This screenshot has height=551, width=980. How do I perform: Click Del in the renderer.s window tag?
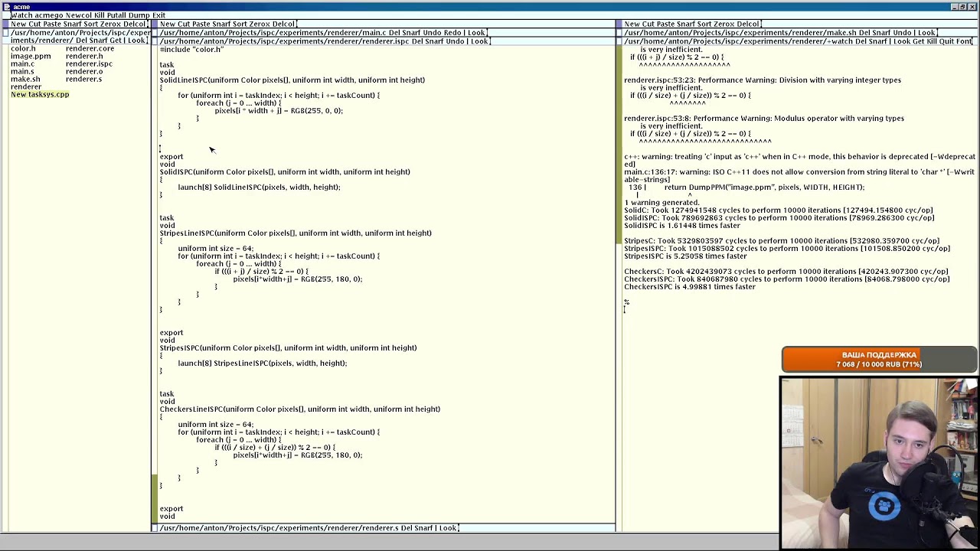(x=407, y=528)
